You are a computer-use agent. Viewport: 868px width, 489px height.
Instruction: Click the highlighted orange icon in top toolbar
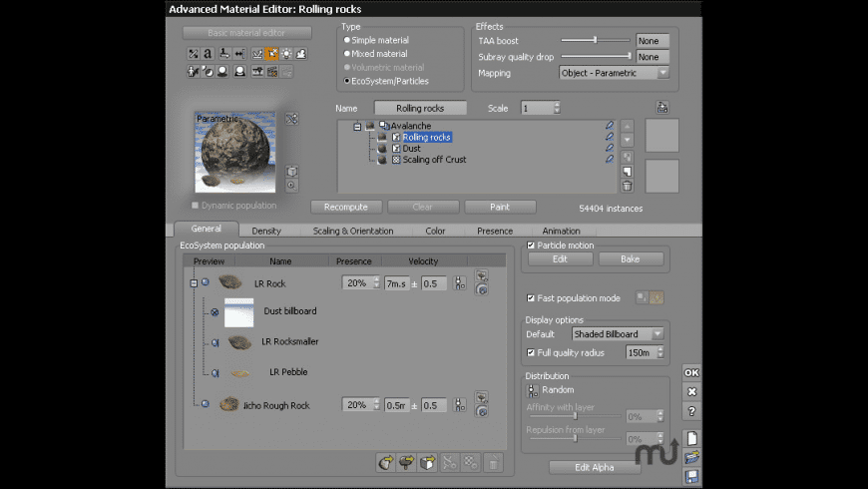[x=271, y=54]
